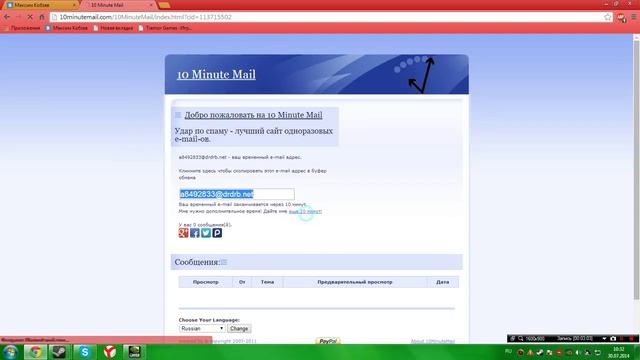640x360 pixels.
Task: Take a snapshot with recorder camera icon
Action: point(613,338)
